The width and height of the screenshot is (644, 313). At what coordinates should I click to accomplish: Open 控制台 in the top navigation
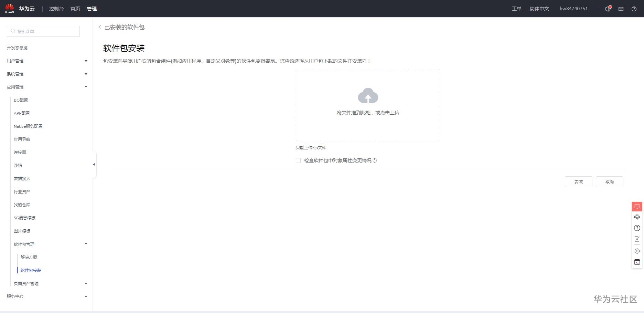click(56, 9)
